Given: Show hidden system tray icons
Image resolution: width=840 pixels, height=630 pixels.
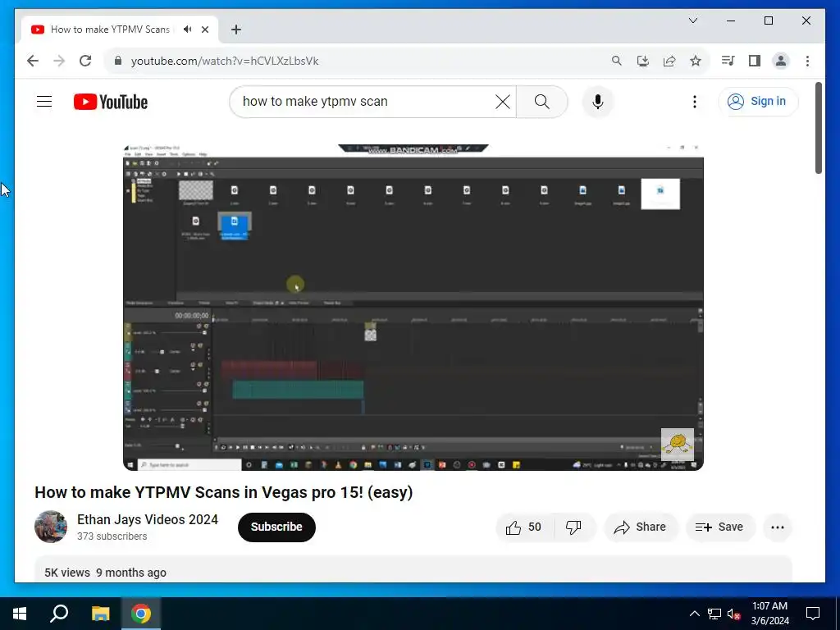Looking at the screenshot, I should pos(694,614).
